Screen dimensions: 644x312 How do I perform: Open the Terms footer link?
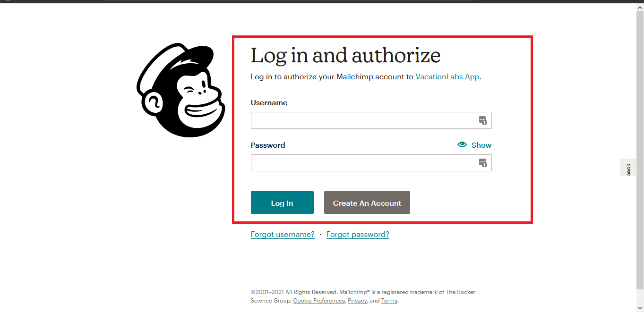tap(389, 301)
